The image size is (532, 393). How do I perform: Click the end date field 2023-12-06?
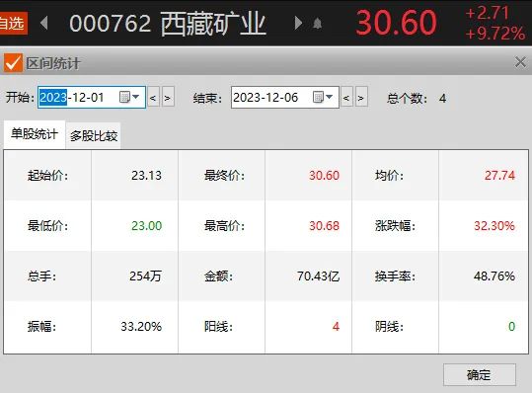point(285,98)
